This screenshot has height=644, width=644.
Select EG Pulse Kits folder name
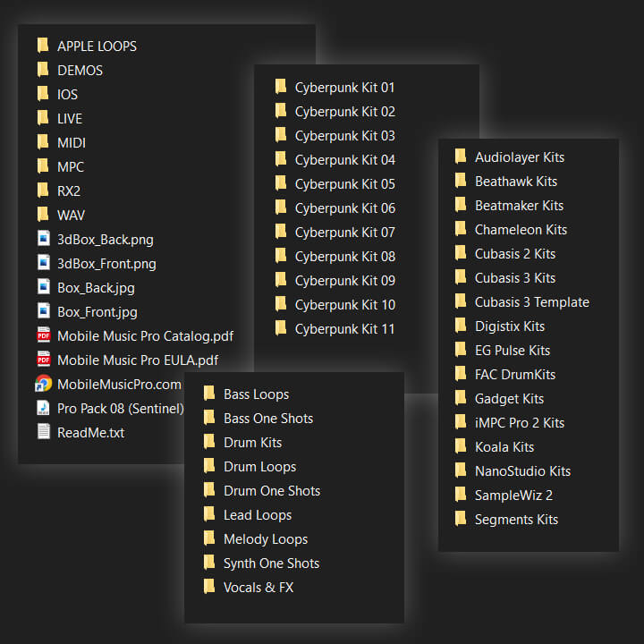tap(513, 351)
